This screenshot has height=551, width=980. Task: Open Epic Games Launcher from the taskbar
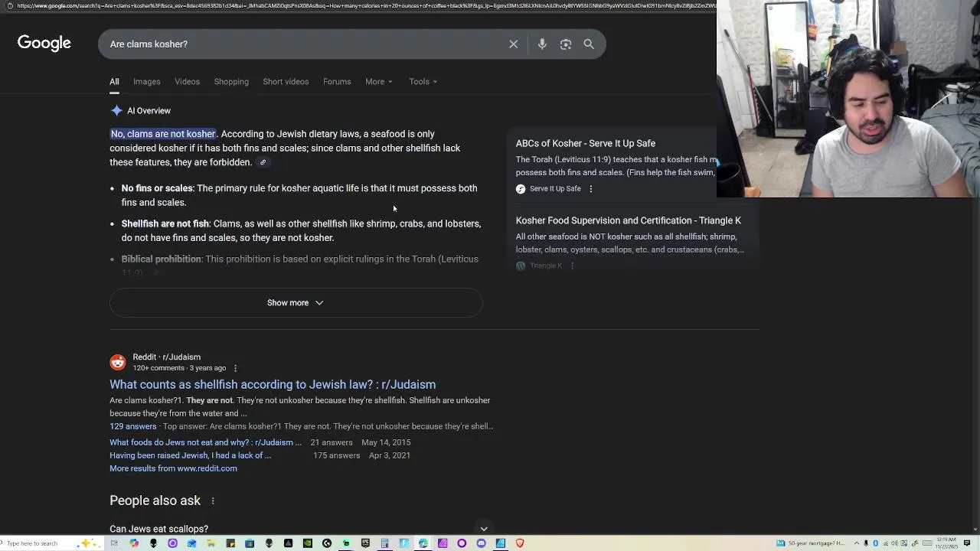tap(365, 543)
